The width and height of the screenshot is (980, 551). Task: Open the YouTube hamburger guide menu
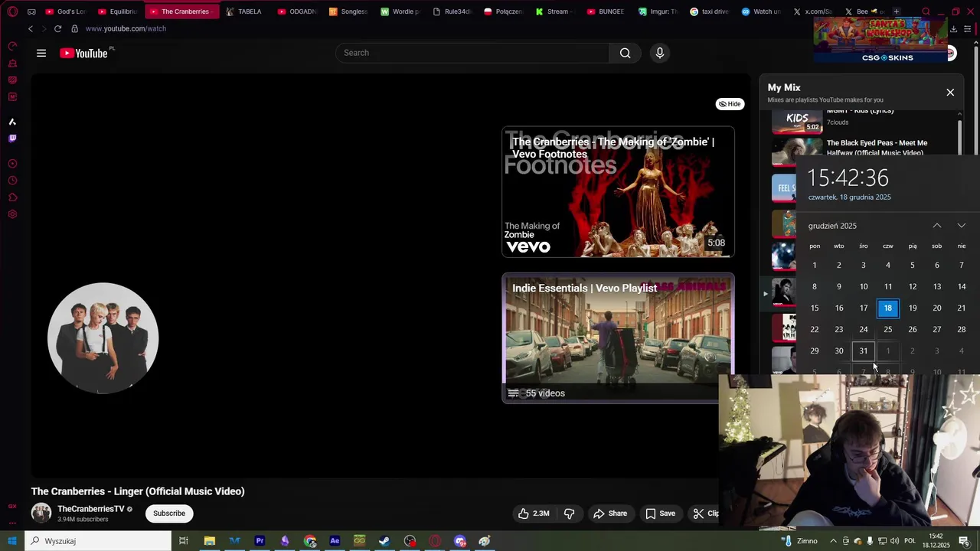pyautogui.click(x=41, y=53)
